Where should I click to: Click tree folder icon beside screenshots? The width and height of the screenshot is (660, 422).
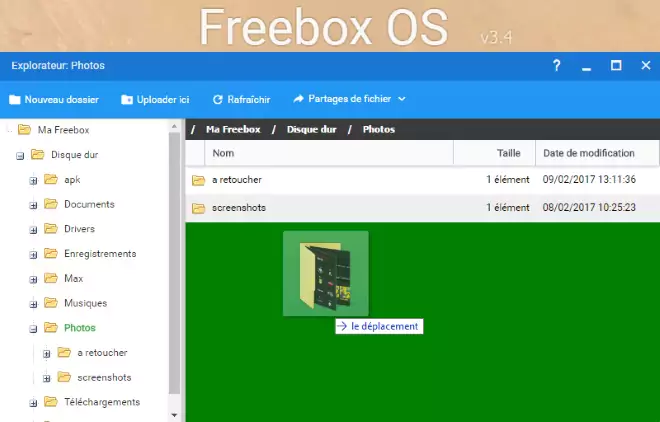[64, 377]
